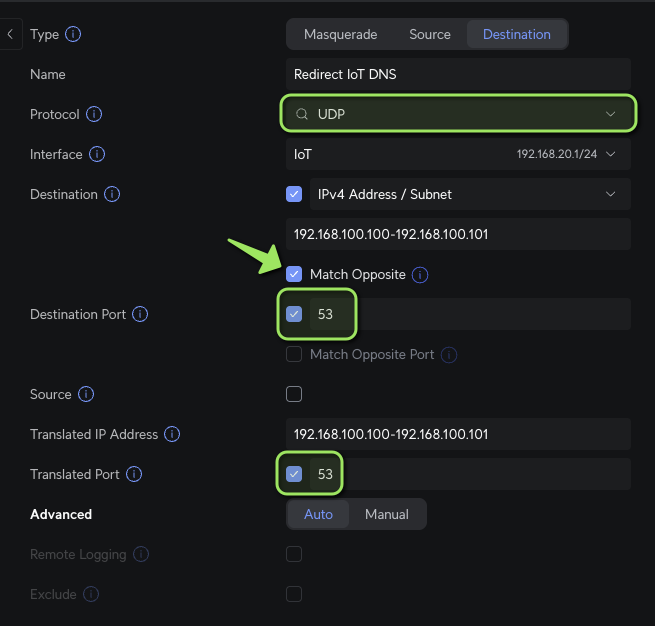The height and width of the screenshot is (626, 655).
Task: Click the Destination Port label
Action: (78, 314)
